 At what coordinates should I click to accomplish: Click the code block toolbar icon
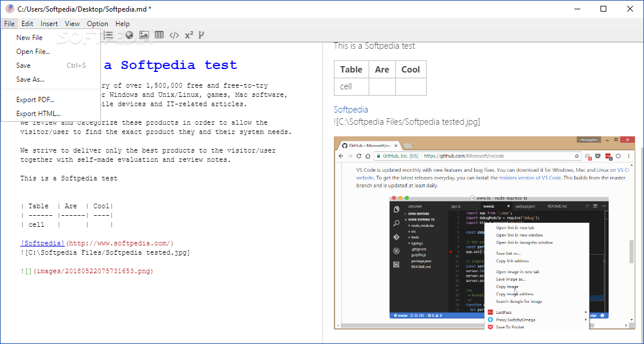tap(174, 35)
